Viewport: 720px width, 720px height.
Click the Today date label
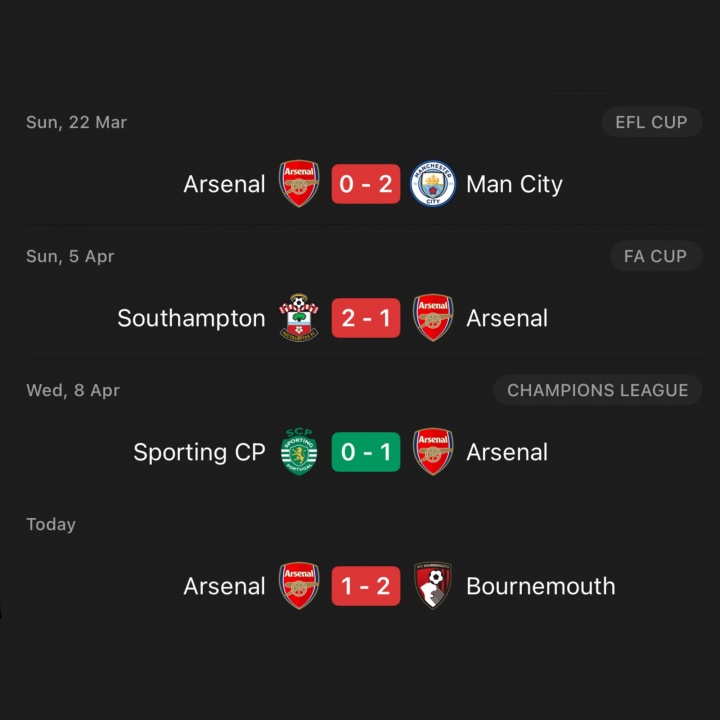[x=51, y=524]
